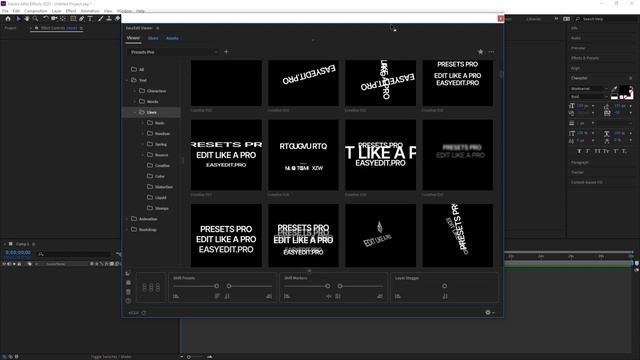
Task: Click the rotated EASYEDIT.PRO preset thumbnail
Action: (x=303, y=83)
